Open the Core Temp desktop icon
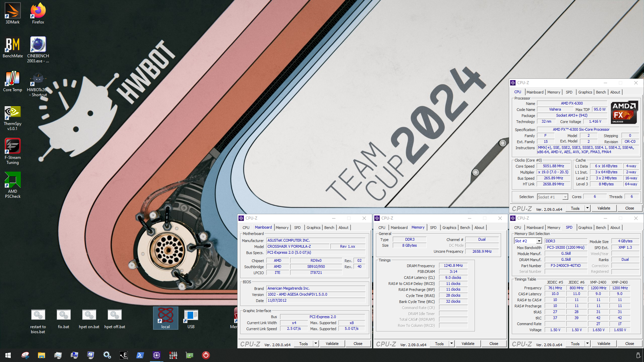644x362 pixels. [x=12, y=81]
